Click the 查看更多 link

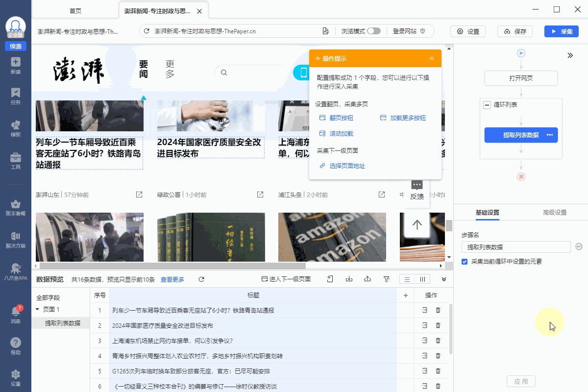pyautogui.click(x=172, y=279)
